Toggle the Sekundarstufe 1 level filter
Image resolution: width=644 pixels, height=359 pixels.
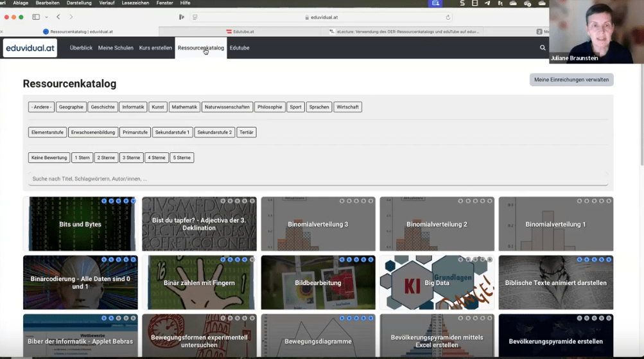pyautogui.click(x=173, y=132)
